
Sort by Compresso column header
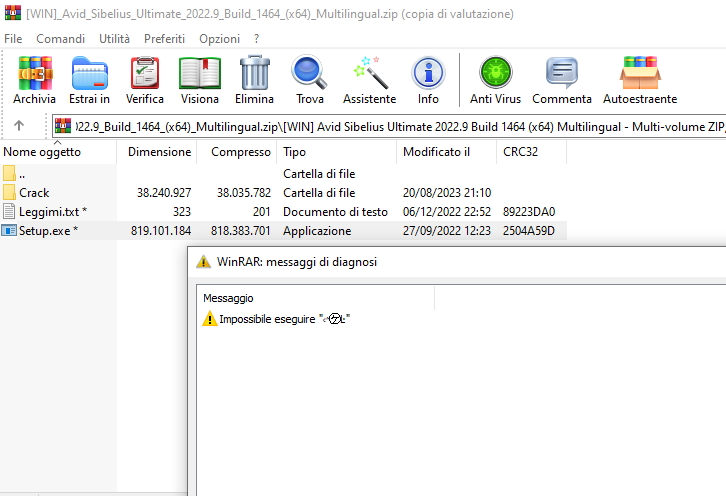237,152
